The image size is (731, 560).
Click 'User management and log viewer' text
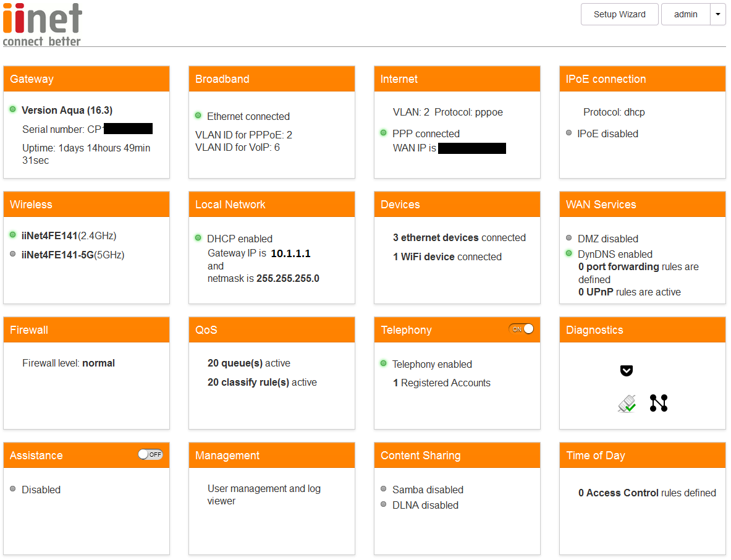pyautogui.click(x=264, y=494)
